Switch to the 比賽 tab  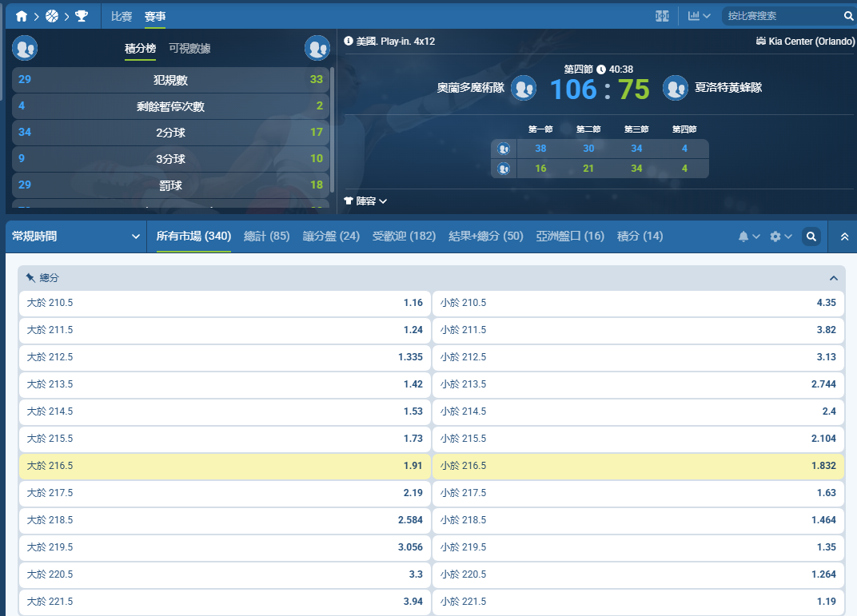click(x=122, y=17)
